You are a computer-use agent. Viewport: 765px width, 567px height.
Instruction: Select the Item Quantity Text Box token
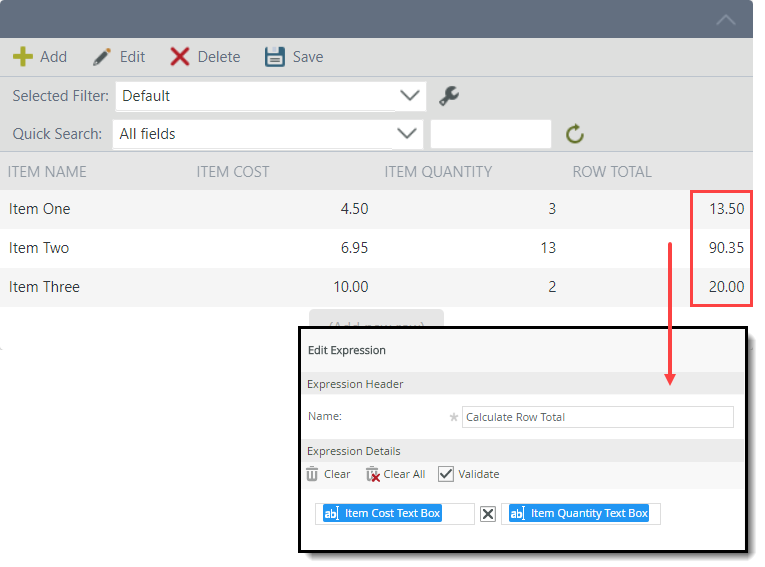[x=579, y=513]
